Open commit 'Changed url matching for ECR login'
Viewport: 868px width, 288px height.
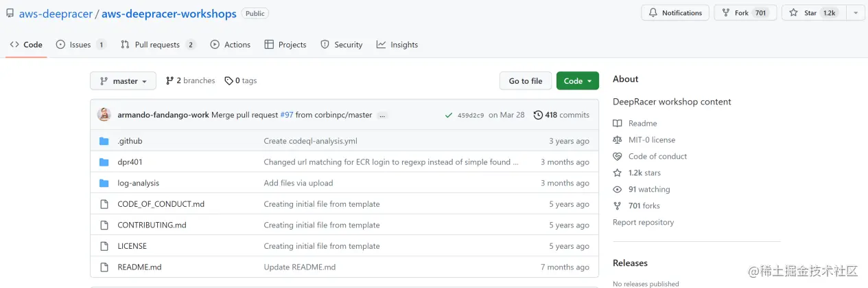391,162
